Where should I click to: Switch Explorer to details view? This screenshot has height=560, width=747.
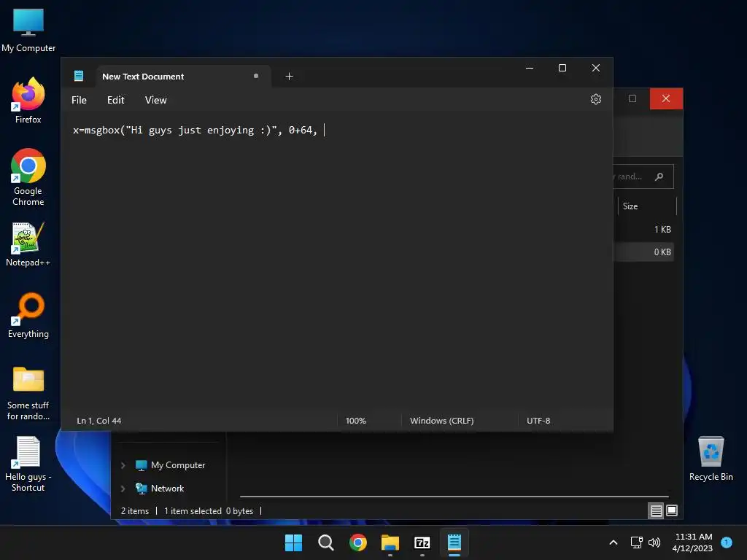pyautogui.click(x=656, y=511)
